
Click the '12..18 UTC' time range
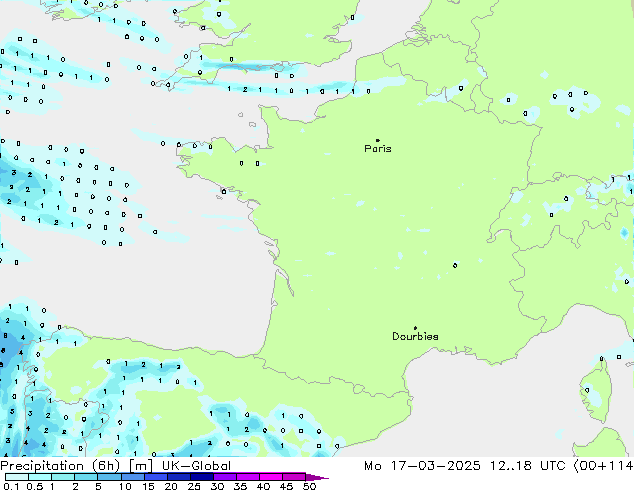click(x=526, y=466)
